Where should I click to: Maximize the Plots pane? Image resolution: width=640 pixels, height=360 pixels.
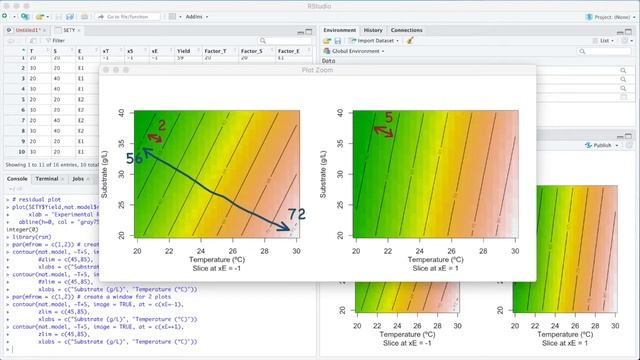(x=629, y=136)
